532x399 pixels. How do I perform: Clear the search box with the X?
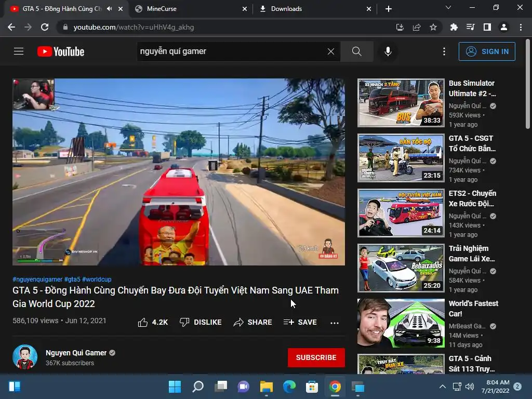coord(331,51)
